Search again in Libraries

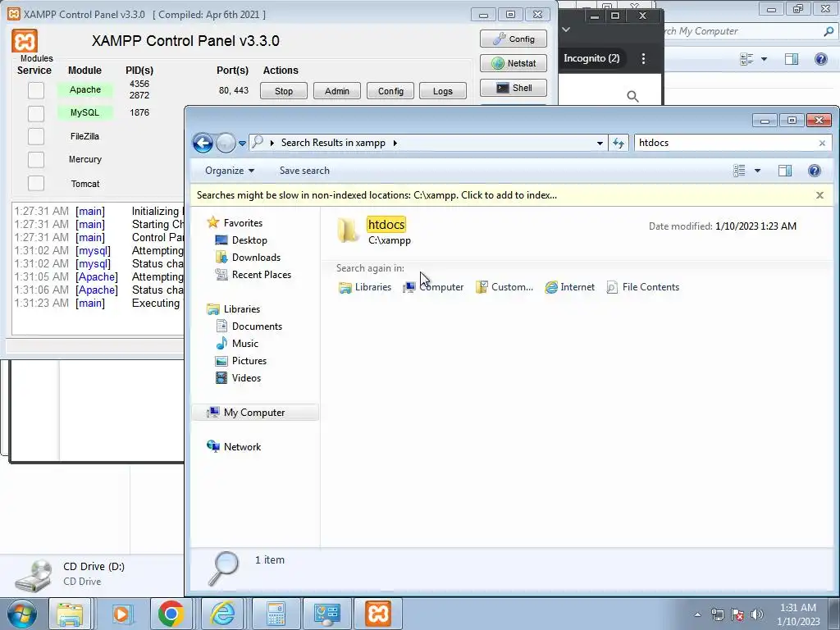[365, 287]
